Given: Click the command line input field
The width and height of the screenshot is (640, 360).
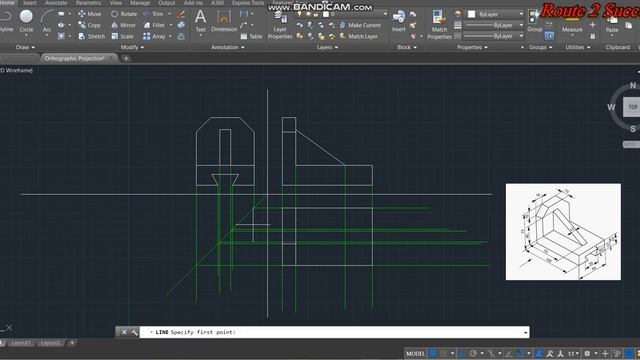Looking at the screenshot, I should point(335,332).
